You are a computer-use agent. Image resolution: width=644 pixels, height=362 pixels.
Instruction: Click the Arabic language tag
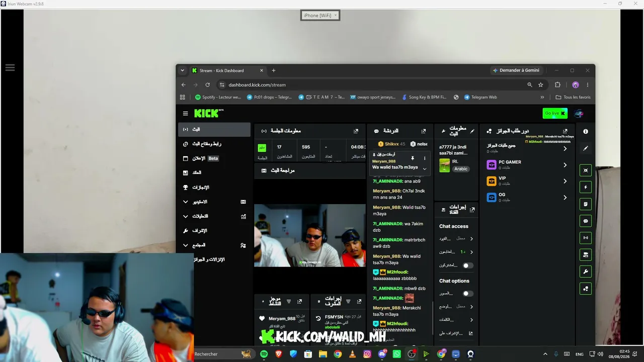click(x=461, y=169)
